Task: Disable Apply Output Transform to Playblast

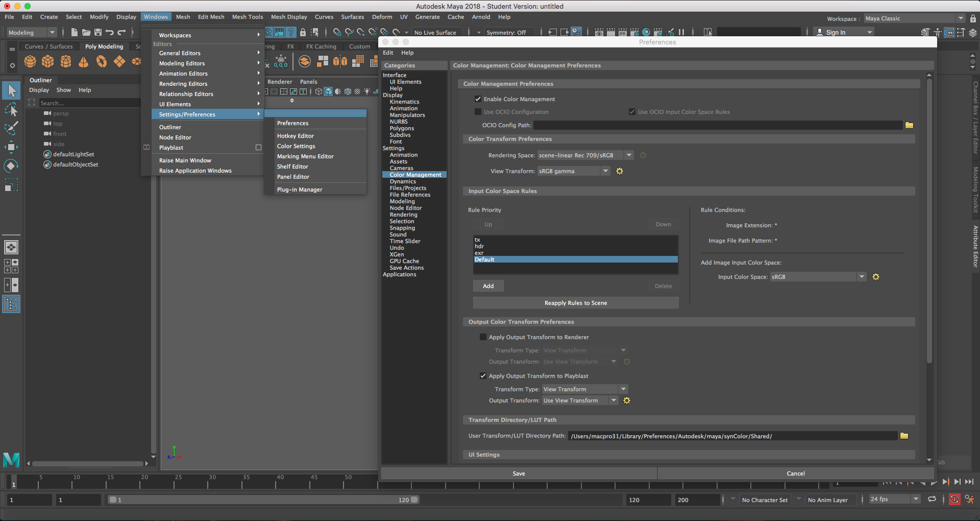Action: tap(483, 376)
